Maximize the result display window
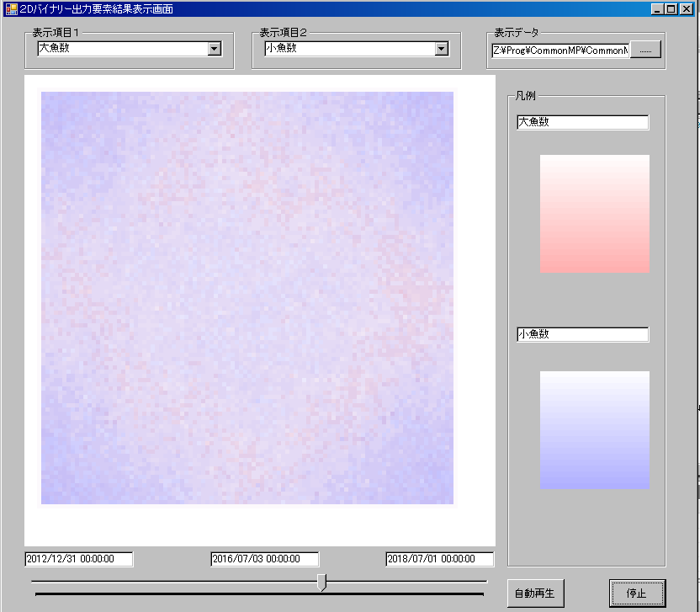The height and width of the screenshot is (612, 700). coord(671,9)
